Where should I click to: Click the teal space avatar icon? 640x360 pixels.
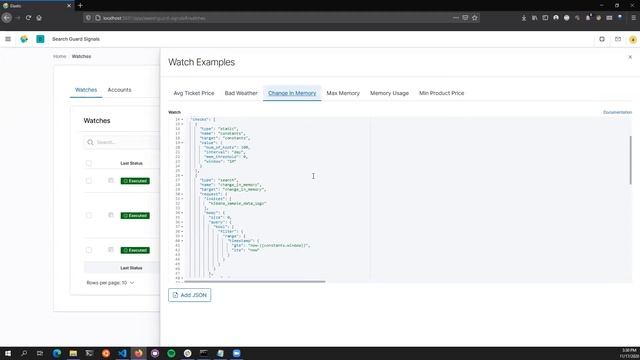pos(40,39)
